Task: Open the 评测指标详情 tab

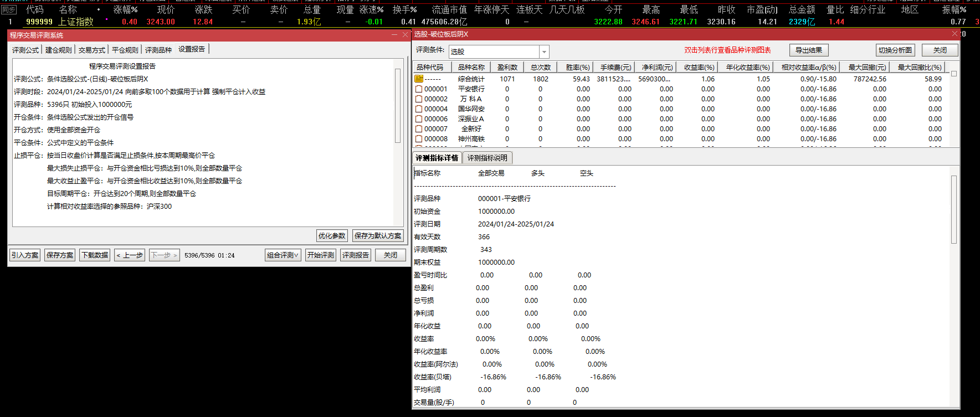Action: (437, 158)
